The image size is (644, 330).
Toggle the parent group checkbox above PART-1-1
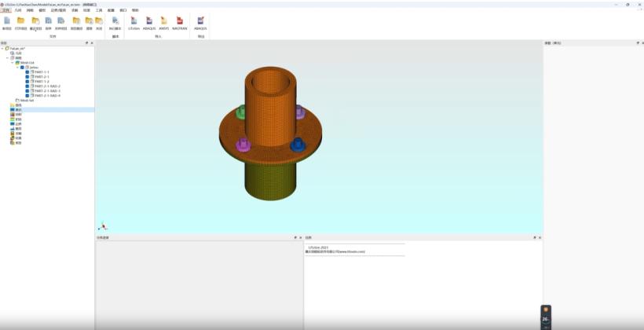tap(22, 68)
